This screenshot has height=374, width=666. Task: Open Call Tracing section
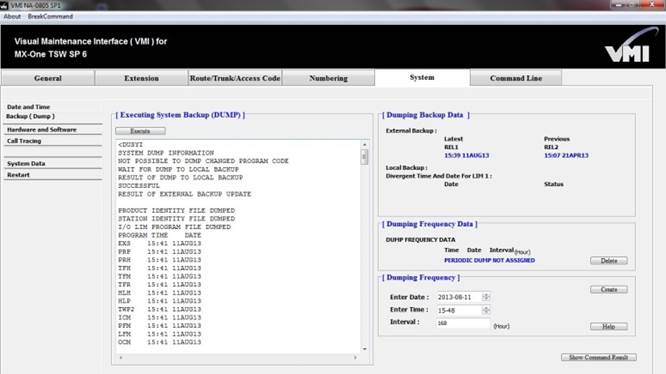(x=24, y=141)
